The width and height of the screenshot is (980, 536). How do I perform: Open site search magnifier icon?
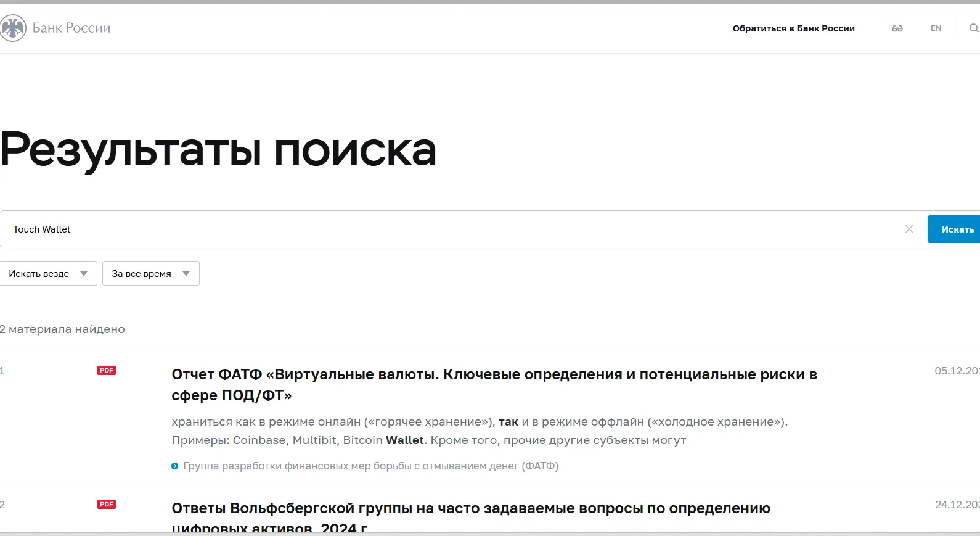tap(974, 28)
